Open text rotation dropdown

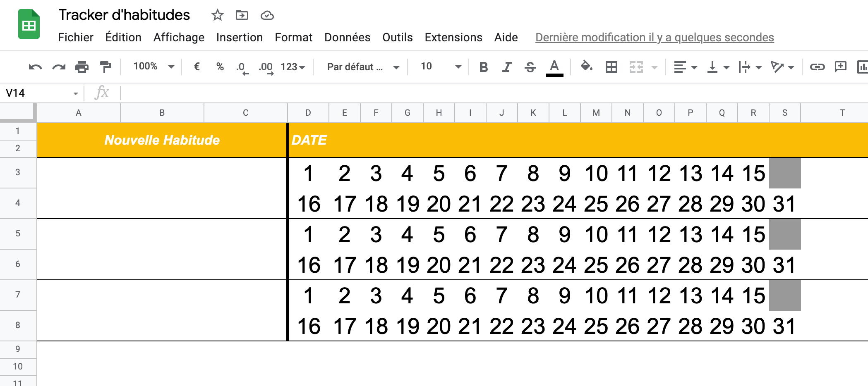[x=782, y=67]
